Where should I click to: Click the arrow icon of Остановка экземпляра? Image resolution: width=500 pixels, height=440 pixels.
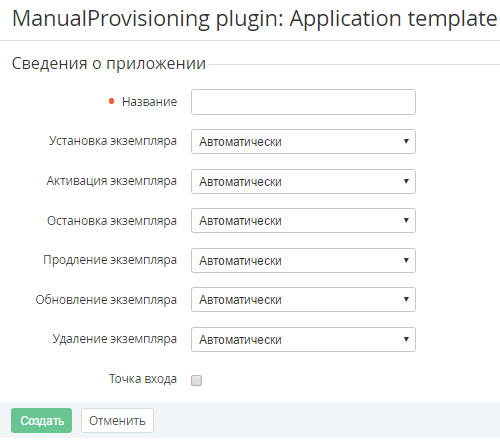point(406,220)
